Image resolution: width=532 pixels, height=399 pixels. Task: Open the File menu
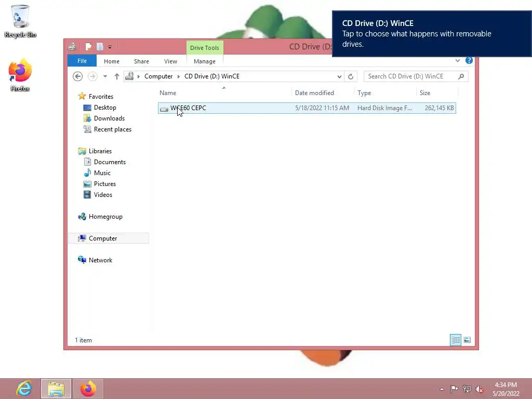click(x=82, y=61)
